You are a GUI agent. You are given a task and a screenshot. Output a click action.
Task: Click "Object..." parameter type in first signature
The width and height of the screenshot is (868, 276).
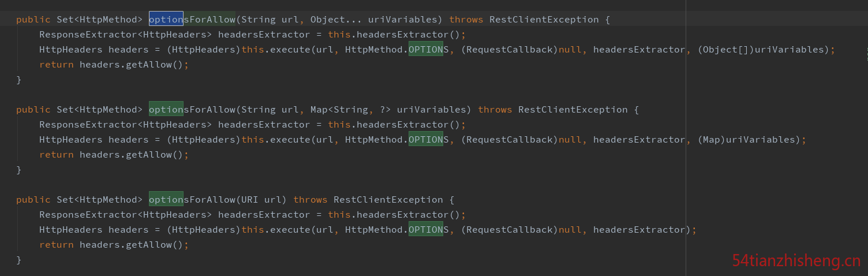tap(336, 20)
